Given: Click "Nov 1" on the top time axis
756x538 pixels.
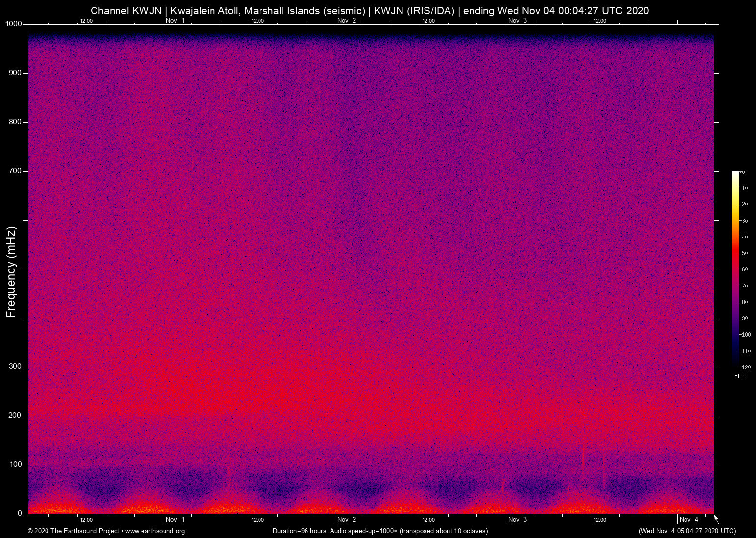Looking at the screenshot, I should point(175,21).
